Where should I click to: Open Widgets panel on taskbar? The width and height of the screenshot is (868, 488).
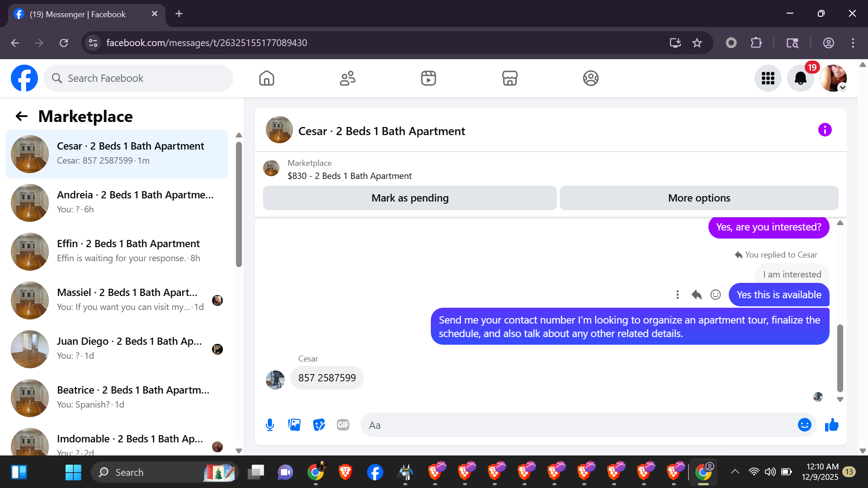pyautogui.click(x=19, y=473)
